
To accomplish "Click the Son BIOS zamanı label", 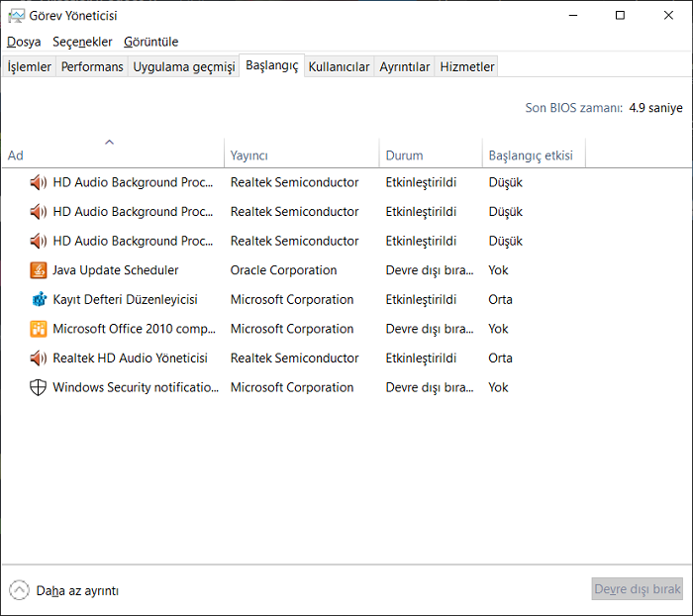I will coord(573,108).
